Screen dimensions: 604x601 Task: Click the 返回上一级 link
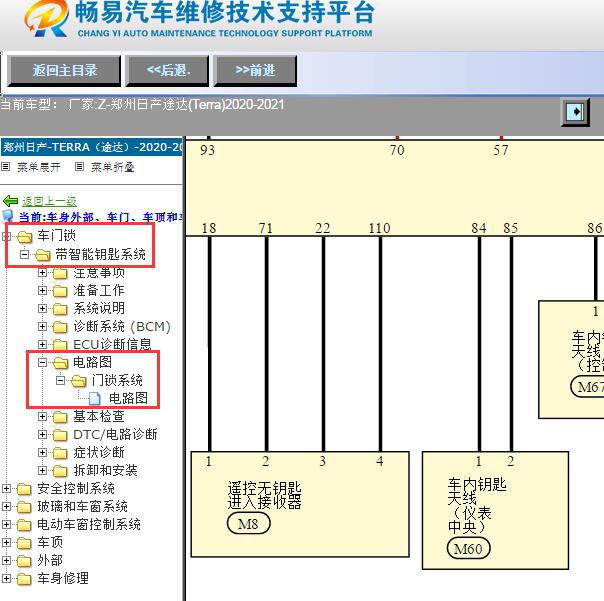tap(49, 201)
